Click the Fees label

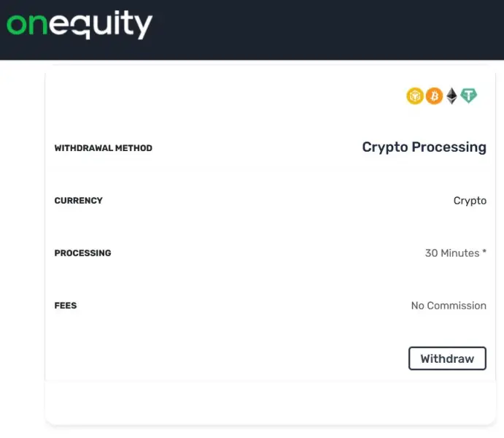(x=65, y=306)
